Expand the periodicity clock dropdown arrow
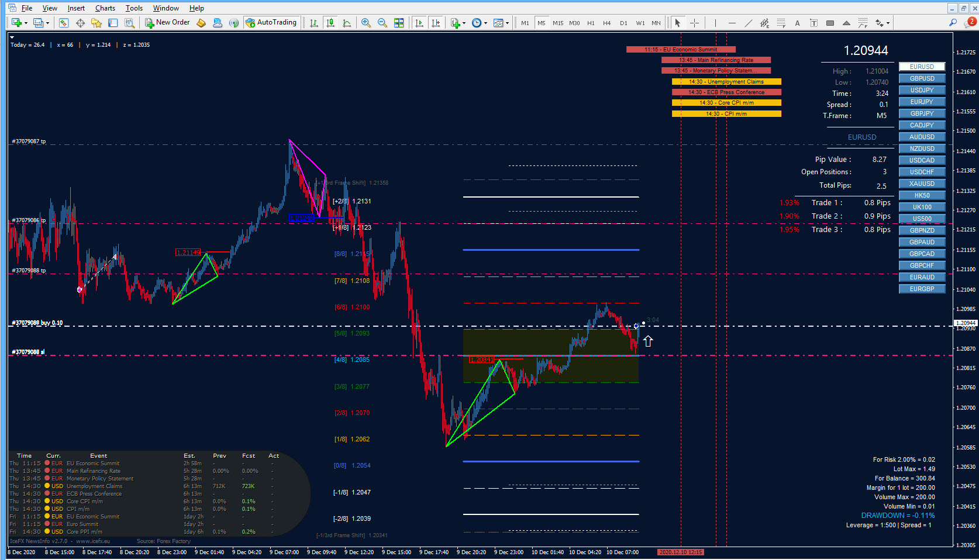 (485, 23)
